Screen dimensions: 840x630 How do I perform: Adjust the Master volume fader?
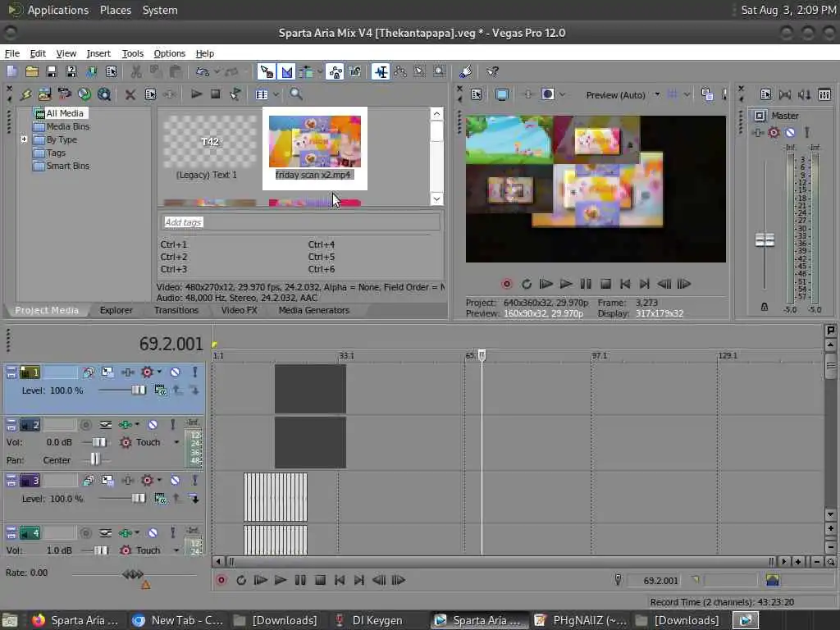point(765,240)
